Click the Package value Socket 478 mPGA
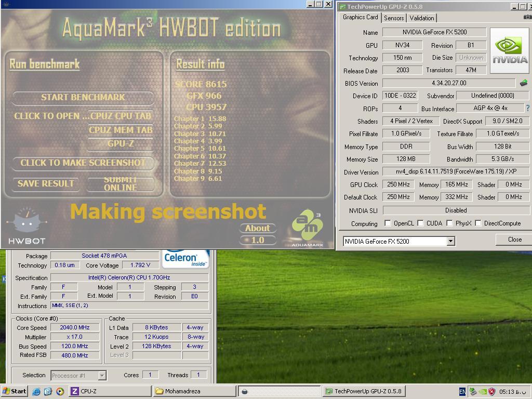 104,256
